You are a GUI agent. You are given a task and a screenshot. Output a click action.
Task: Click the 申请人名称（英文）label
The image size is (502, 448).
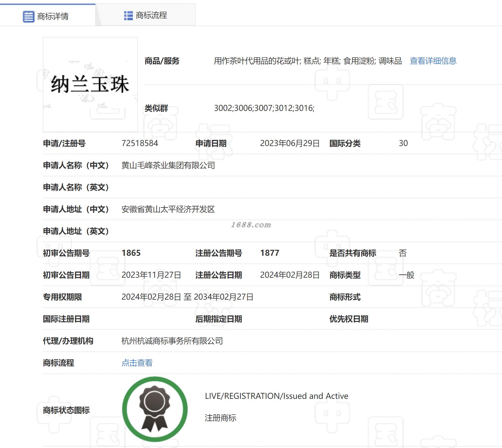point(76,187)
